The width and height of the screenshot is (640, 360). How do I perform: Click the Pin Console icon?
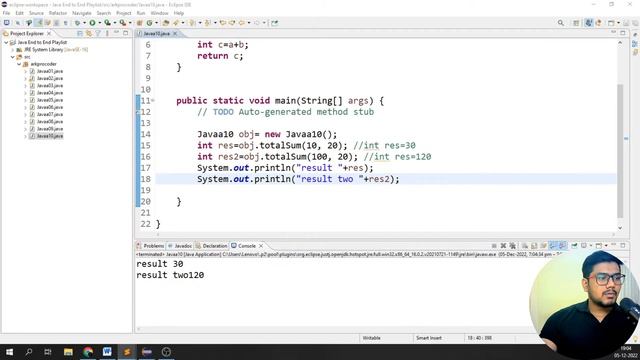tap(574, 246)
